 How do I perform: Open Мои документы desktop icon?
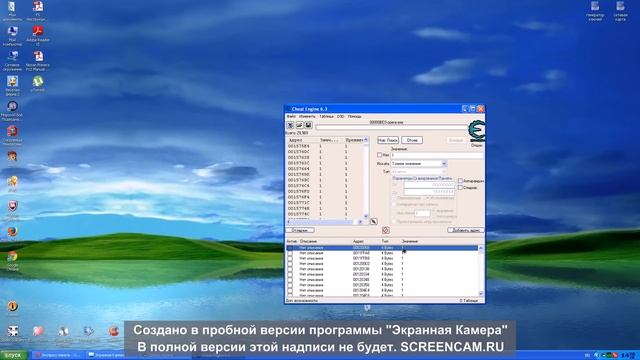pos(12,11)
